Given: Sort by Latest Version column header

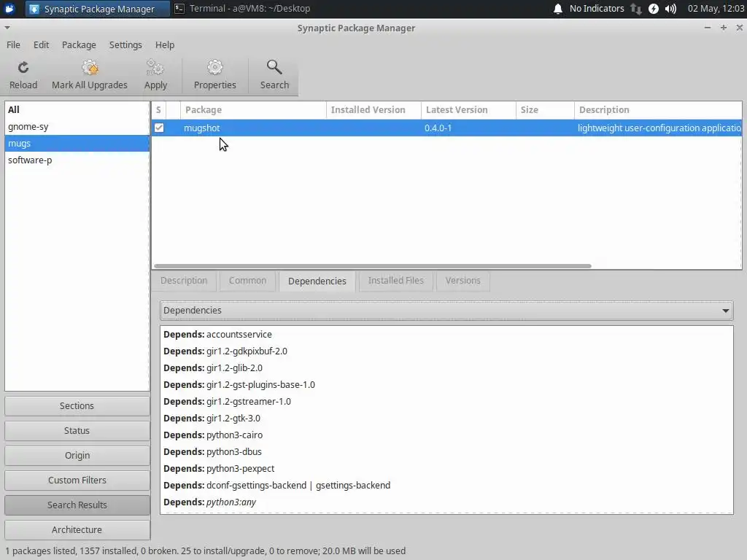Looking at the screenshot, I should pyautogui.click(x=468, y=110).
